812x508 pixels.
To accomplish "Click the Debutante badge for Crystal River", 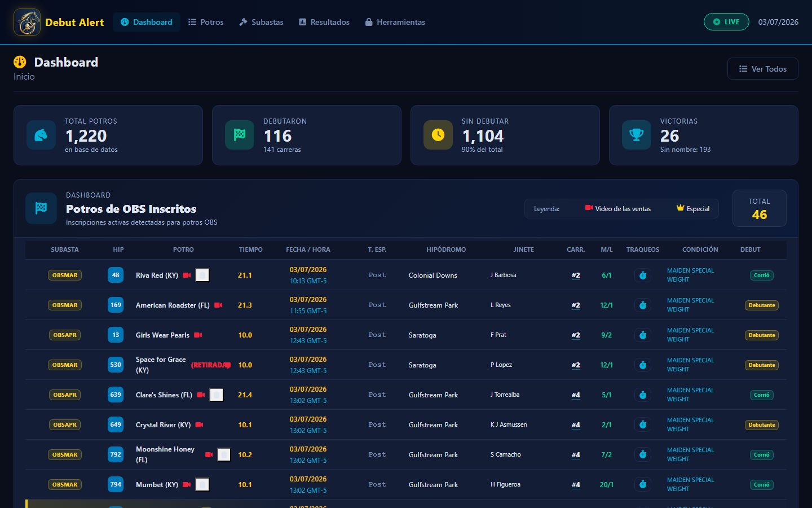I will tap(761, 425).
